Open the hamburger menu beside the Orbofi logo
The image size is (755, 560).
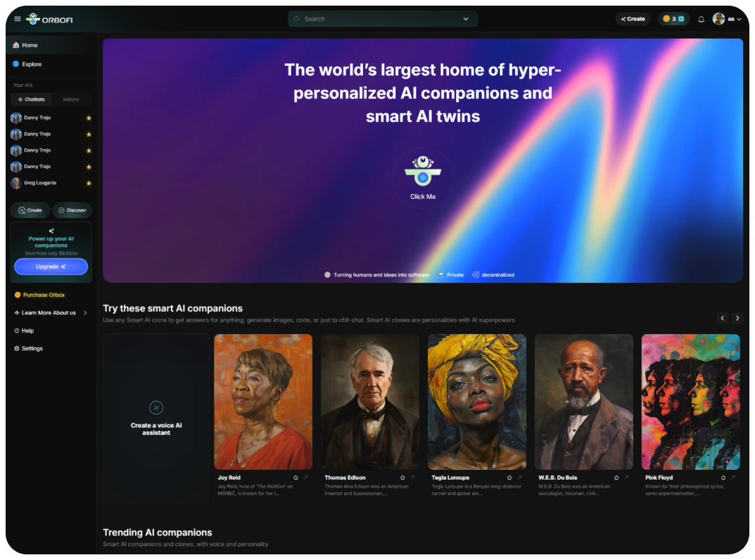point(18,19)
